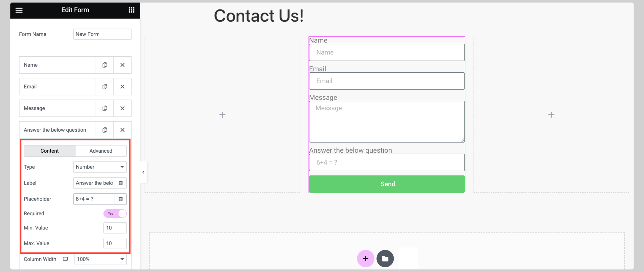Open the hamburger menu in Edit Form panel
The image size is (644, 272).
point(19,10)
